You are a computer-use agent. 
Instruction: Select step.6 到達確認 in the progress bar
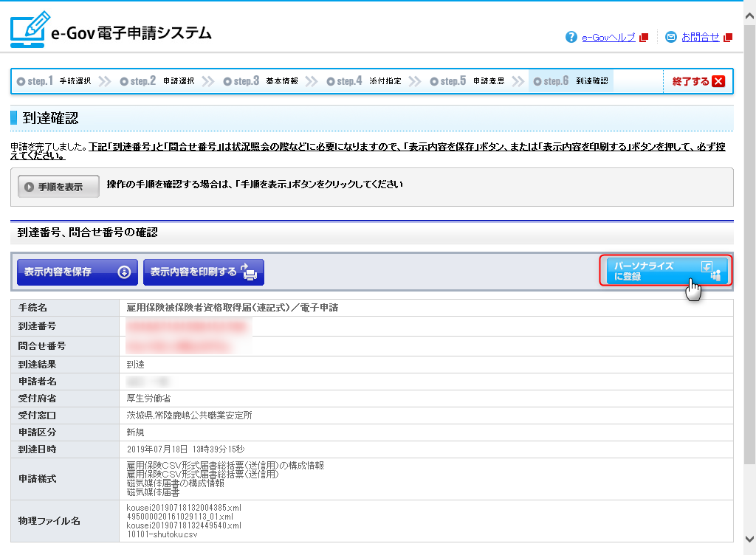pyautogui.click(x=571, y=81)
